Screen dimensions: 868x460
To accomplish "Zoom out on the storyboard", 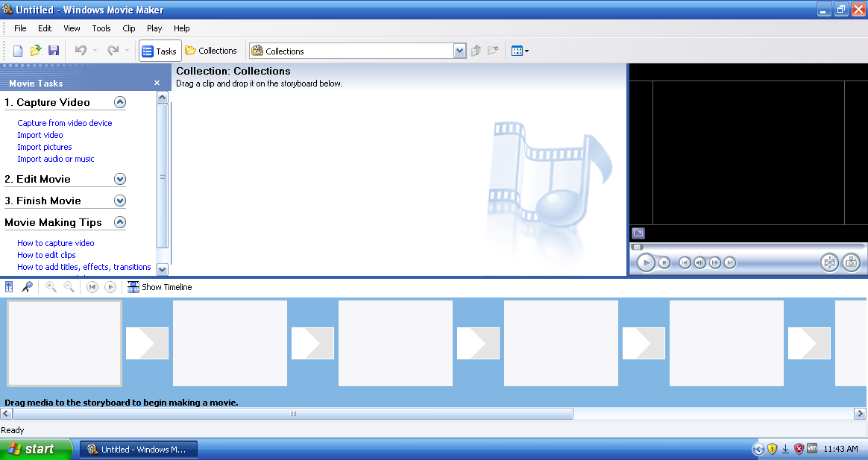I will coord(69,287).
